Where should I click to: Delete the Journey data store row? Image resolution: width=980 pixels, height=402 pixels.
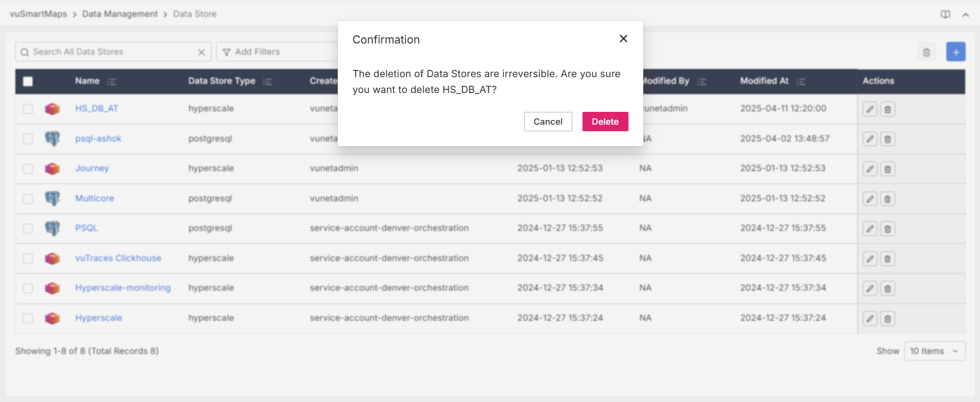[888, 169]
